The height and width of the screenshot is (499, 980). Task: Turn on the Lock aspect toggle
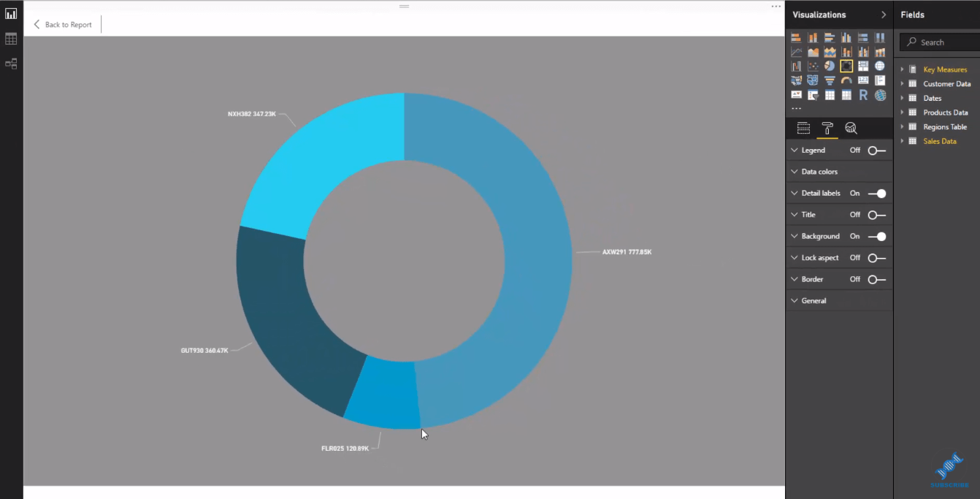point(876,258)
